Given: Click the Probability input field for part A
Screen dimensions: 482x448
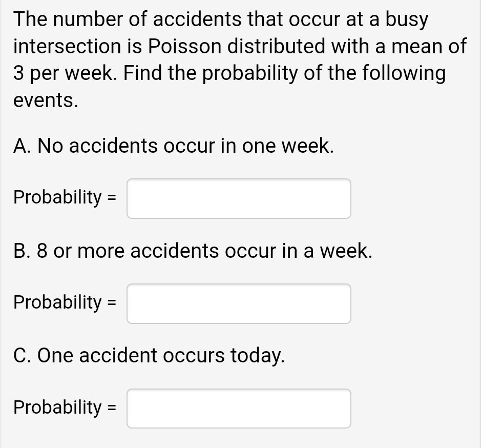Looking at the screenshot, I should (x=239, y=198).
